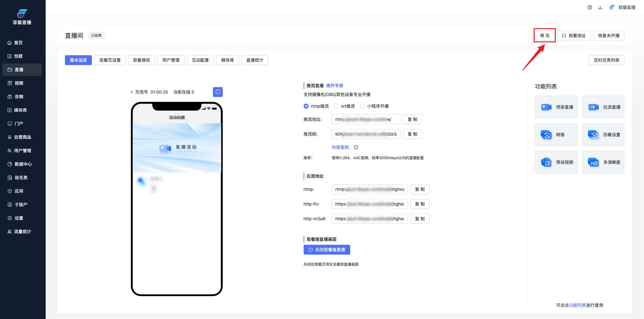Click the 推流地址 input field

click(366, 119)
